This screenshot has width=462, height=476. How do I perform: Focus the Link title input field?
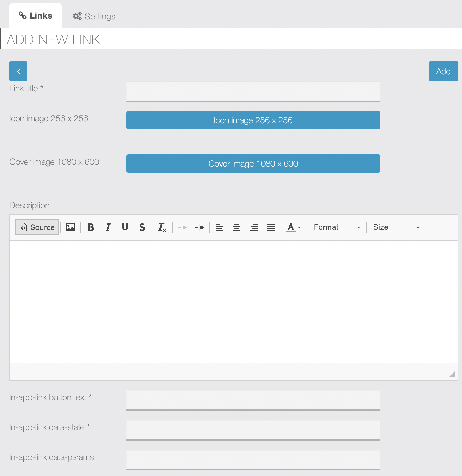(x=253, y=91)
